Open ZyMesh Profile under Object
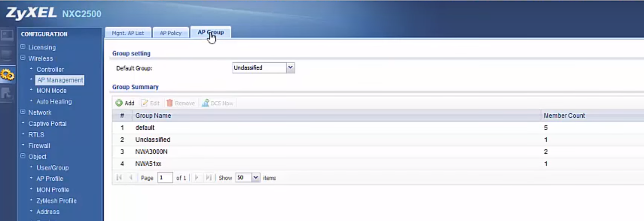Screen dimensions: 644x221 56,201
